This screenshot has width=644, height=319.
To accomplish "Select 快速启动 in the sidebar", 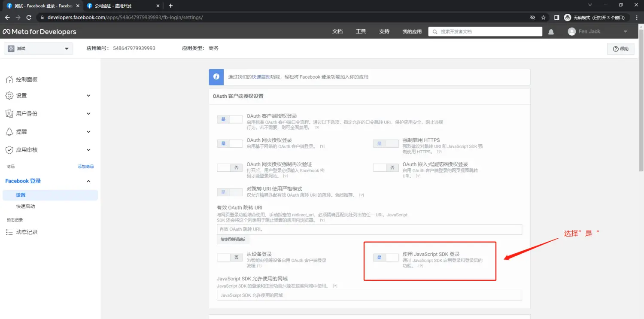I will 25,207.
